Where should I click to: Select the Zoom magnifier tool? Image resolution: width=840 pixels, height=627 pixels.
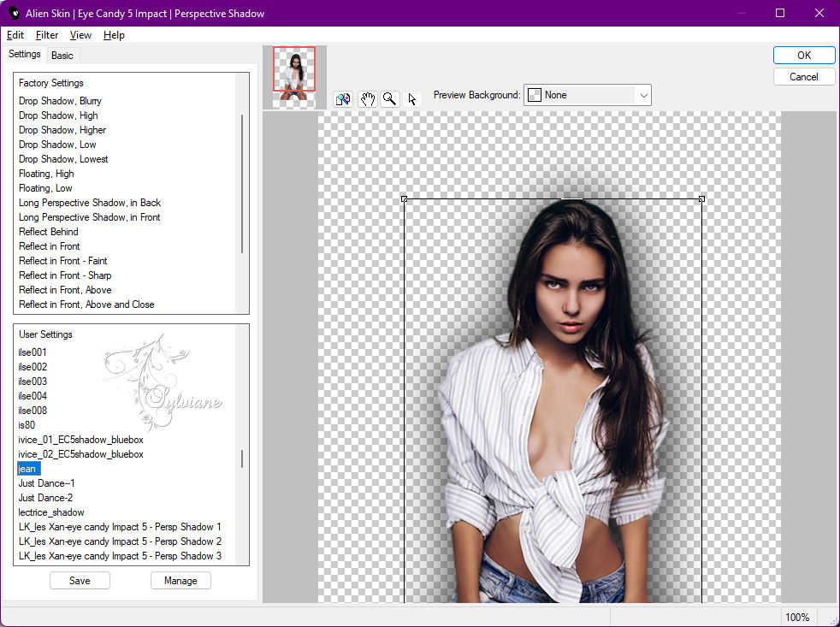390,99
